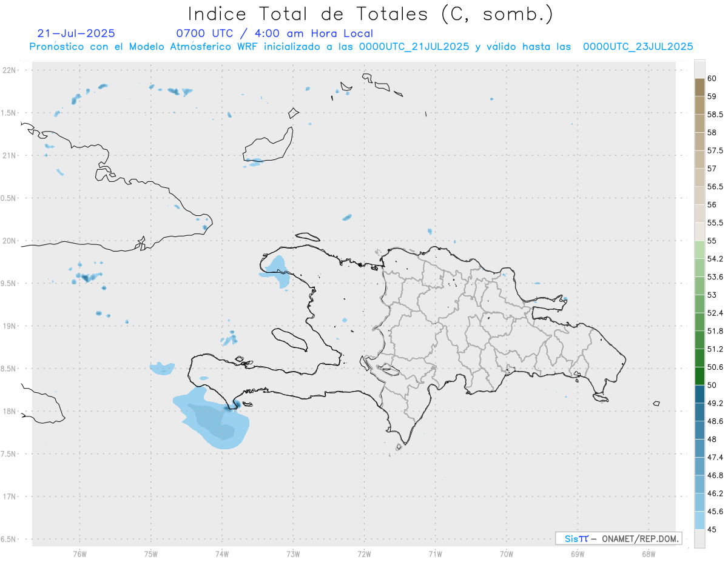Click the colorbar label '58.5'

coord(715,115)
